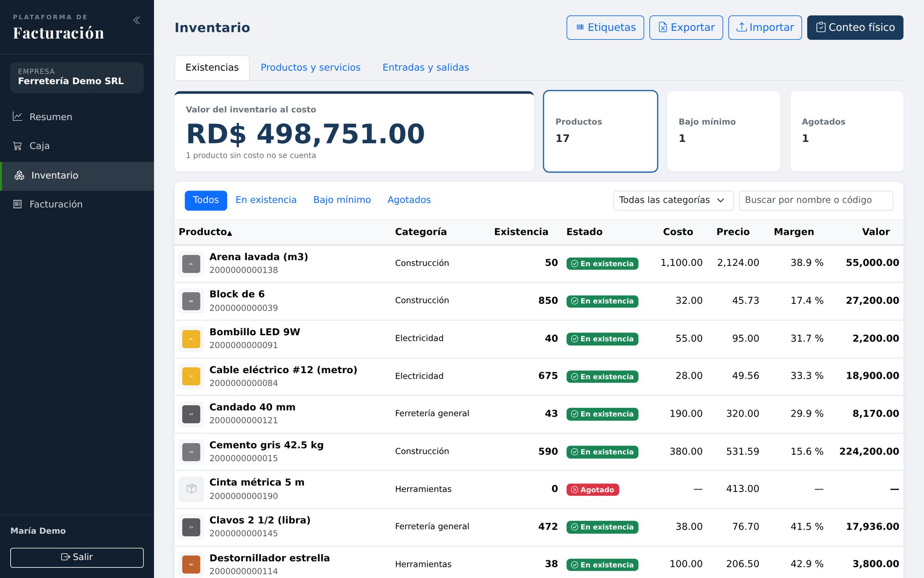This screenshot has width=924, height=578.
Task: Click the Caja shopping cart icon
Action: coord(18,146)
